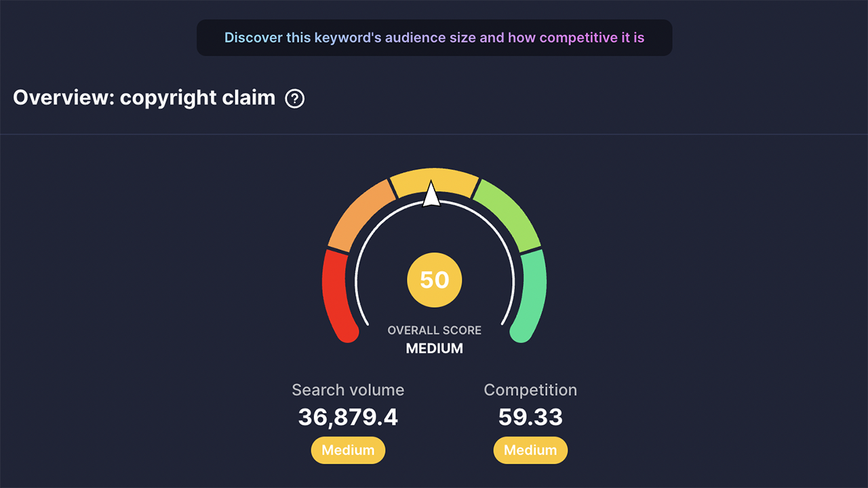The height and width of the screenshot is (488, 868).
Task: Click the OVERALL SCORE label
Action: [434, 330]
